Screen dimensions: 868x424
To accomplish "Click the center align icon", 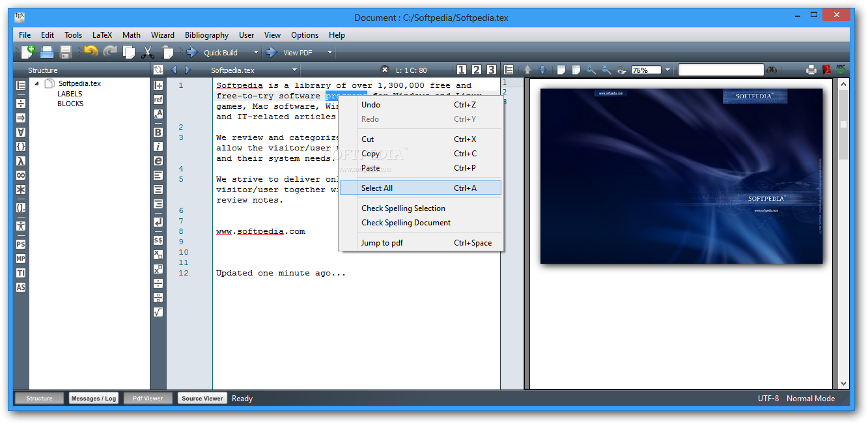I will pyautogui.click(x=158, y=190).
